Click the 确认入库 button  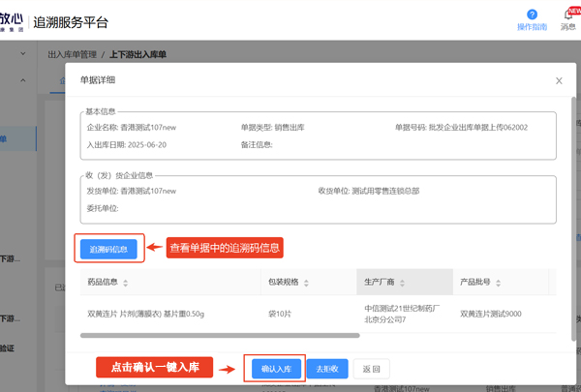pos(276,369)
